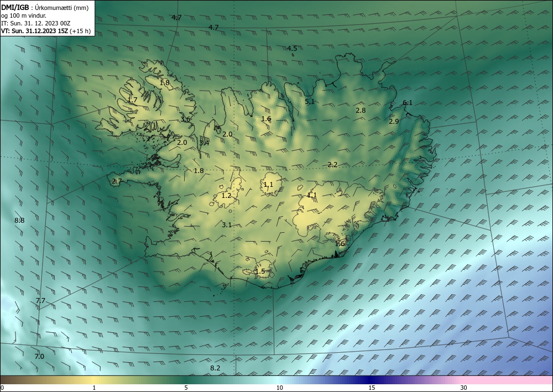Screen dimensions: 553x392
Task: Click the 'DMI/IGB : Úrkomumætti (mm)' title line
Action: tap(45, 8)
